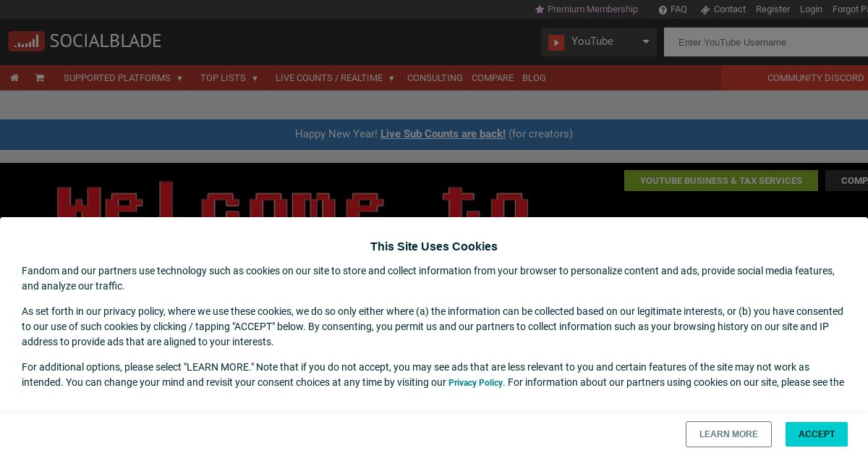868x456 pixels.
Task: Click YouTube Business & Tax Services button
Action: (x=721, y=181)
